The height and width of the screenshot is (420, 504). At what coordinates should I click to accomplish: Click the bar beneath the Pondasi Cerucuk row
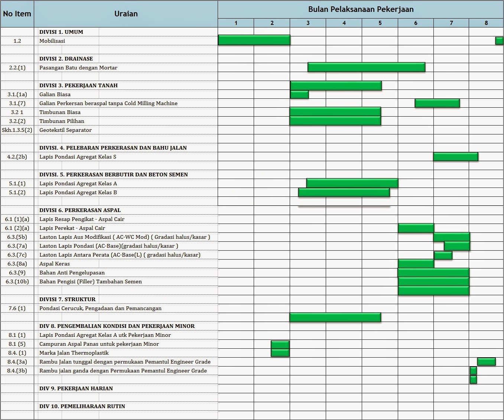[x=335, y=317]
